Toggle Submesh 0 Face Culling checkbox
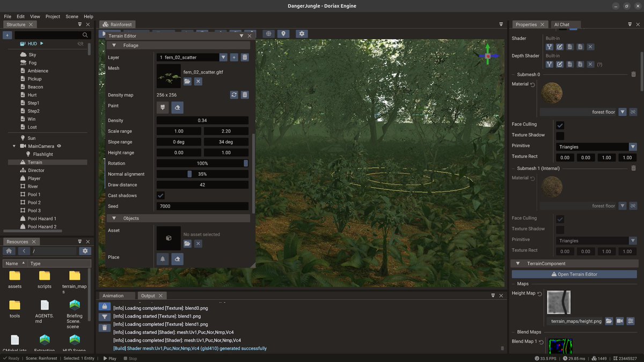644x362 pixels. click(x=560, y=125)
